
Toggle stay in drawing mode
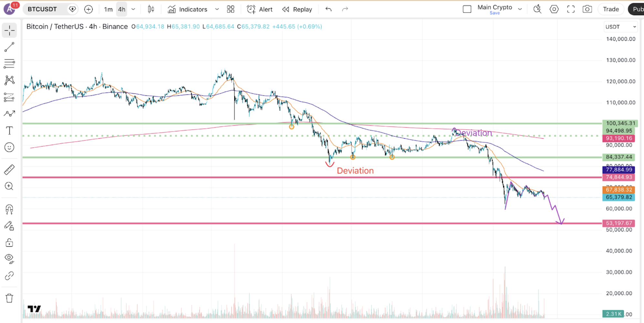click(x=9, y=226)
